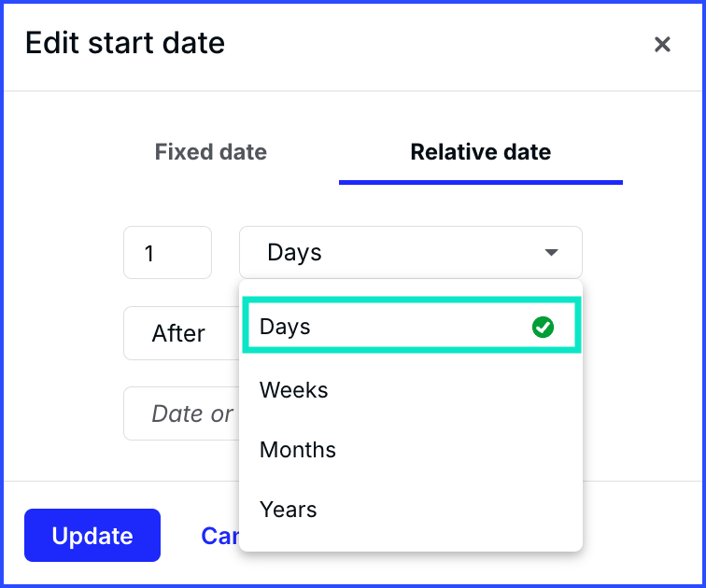Click the green checkmark beside Days

click(543, 327)
